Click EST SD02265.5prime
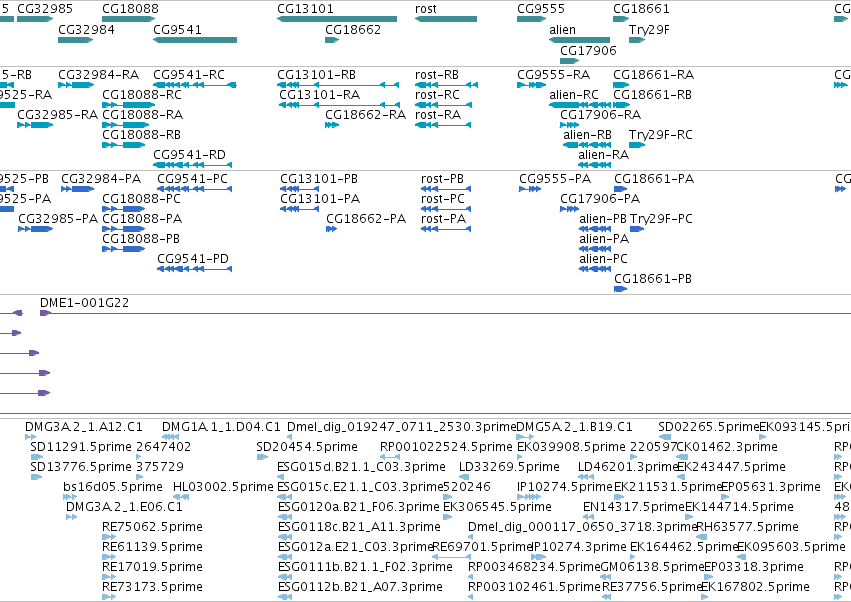Screen dimensions: 851x602 point(665,436)
